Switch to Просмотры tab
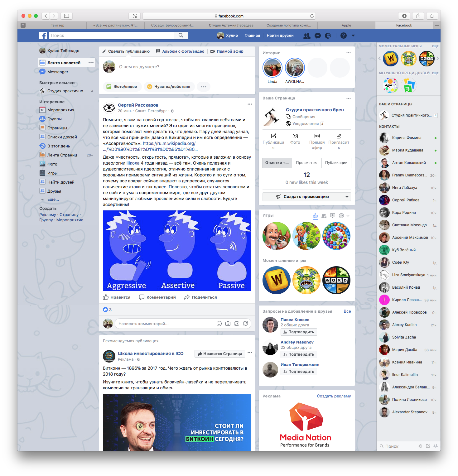Screen dimensions: 458x476 tap(307, 163)
